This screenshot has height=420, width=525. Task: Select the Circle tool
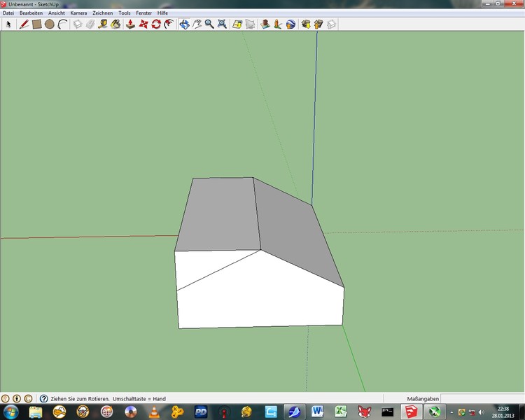pos(49,24)
